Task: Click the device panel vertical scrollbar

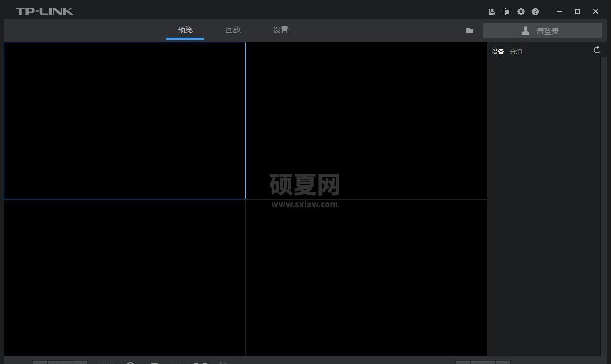Action: 603,206
